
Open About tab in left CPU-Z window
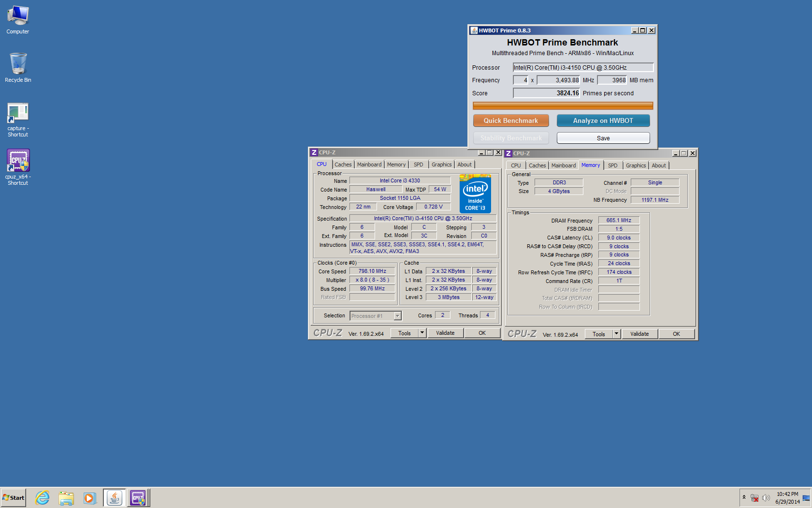click(x=464, y=164)
